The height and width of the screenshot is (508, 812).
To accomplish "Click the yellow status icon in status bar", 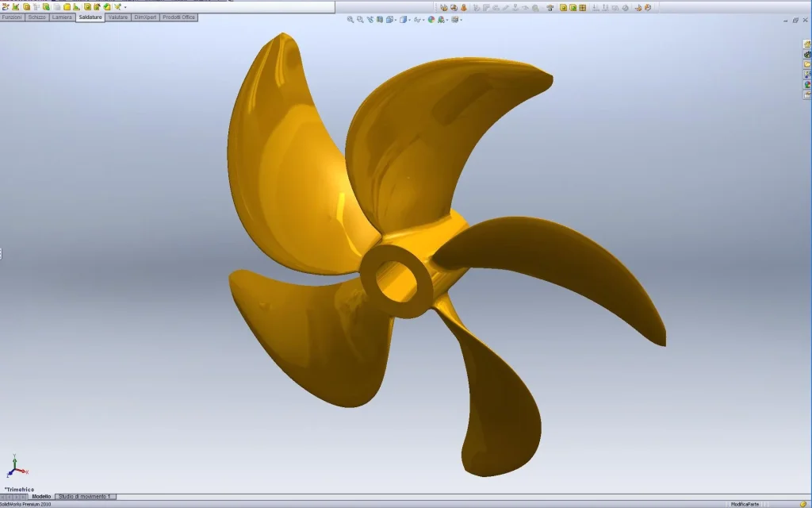I will [803, 504].
